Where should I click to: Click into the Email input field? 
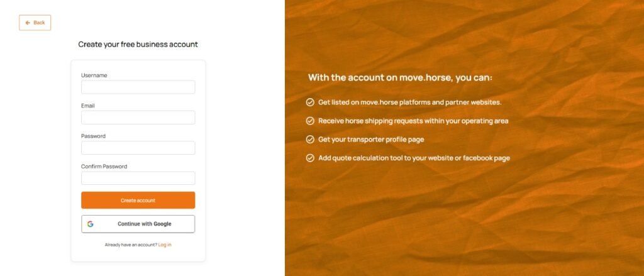click(x=138, y=118)
